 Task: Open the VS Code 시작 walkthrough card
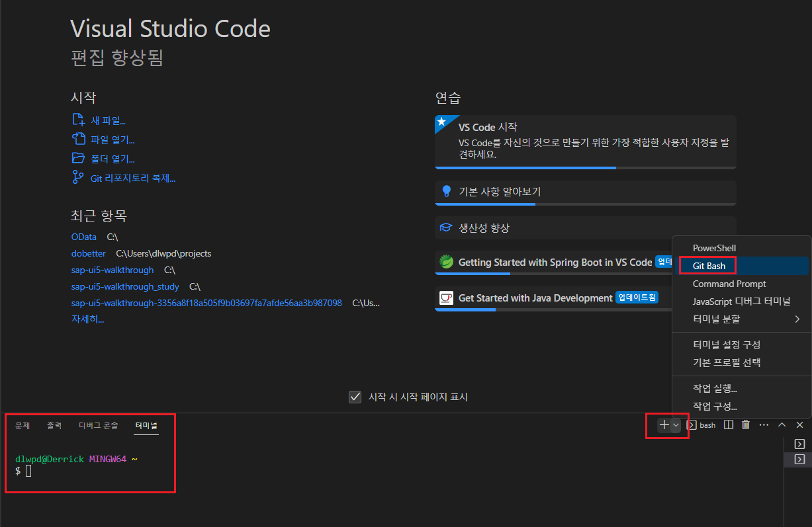(x=586, y=142)
